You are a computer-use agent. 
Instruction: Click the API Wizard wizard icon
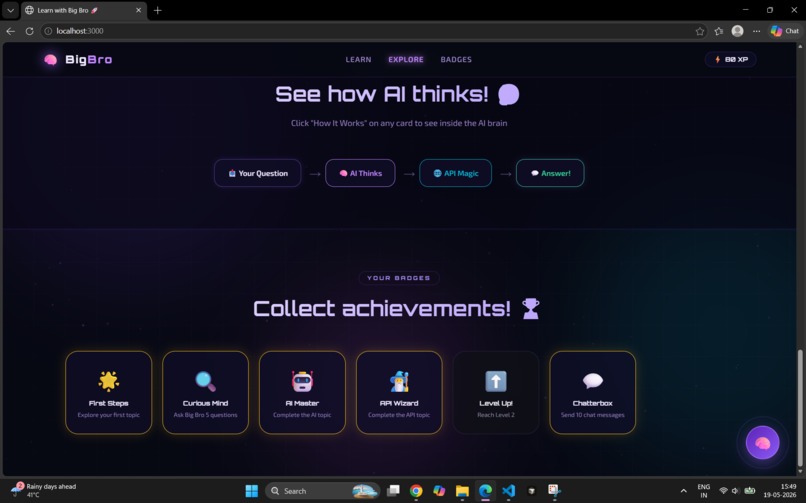click(x=399, y=381)
